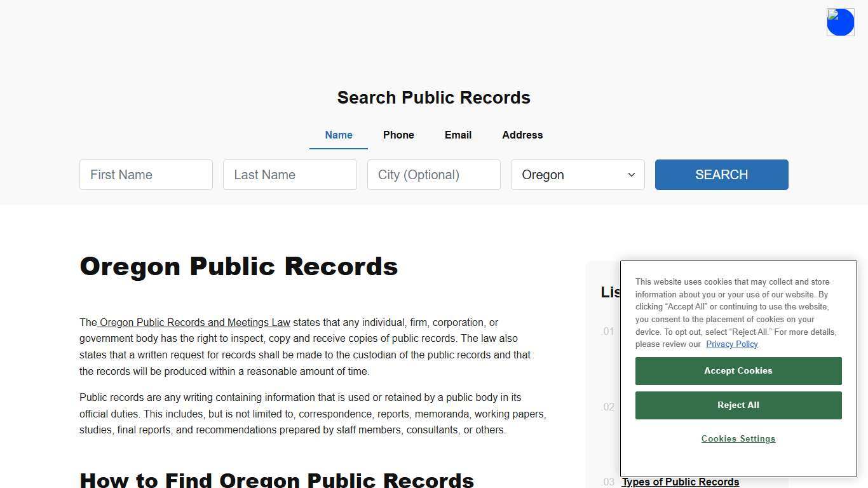This screenshot has width=868, height=488.
Task: Click the First Name input field
Action: tap(146, 175)
